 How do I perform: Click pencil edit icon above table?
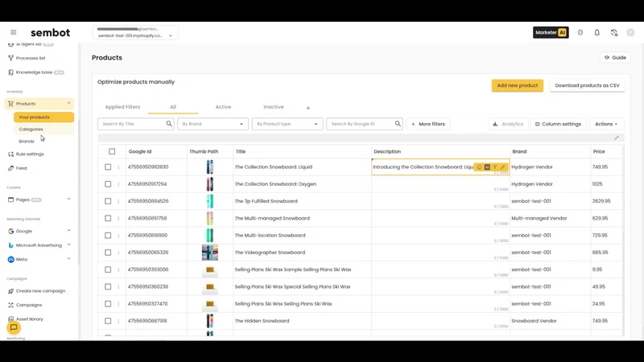(616, 138)
